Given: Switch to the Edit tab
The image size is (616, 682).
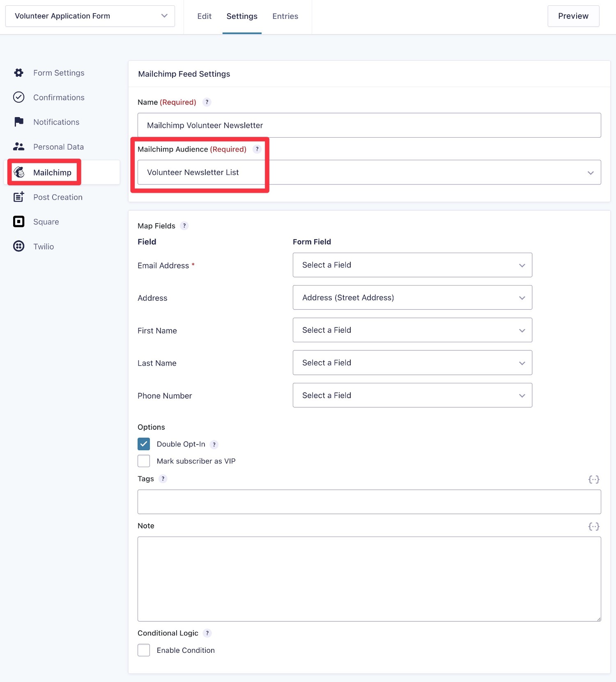Looking at the screenshot, I should (x=204, y=16).
